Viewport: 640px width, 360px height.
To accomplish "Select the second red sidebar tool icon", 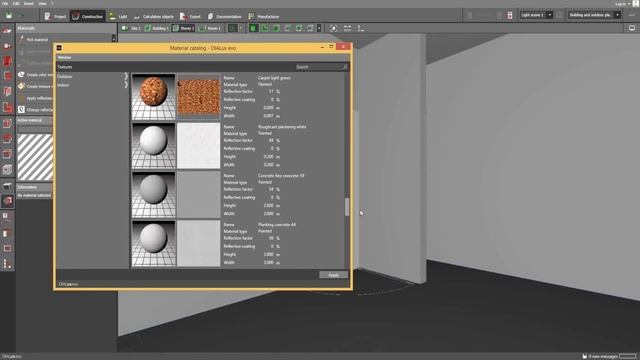I will (x=7, y=46).
